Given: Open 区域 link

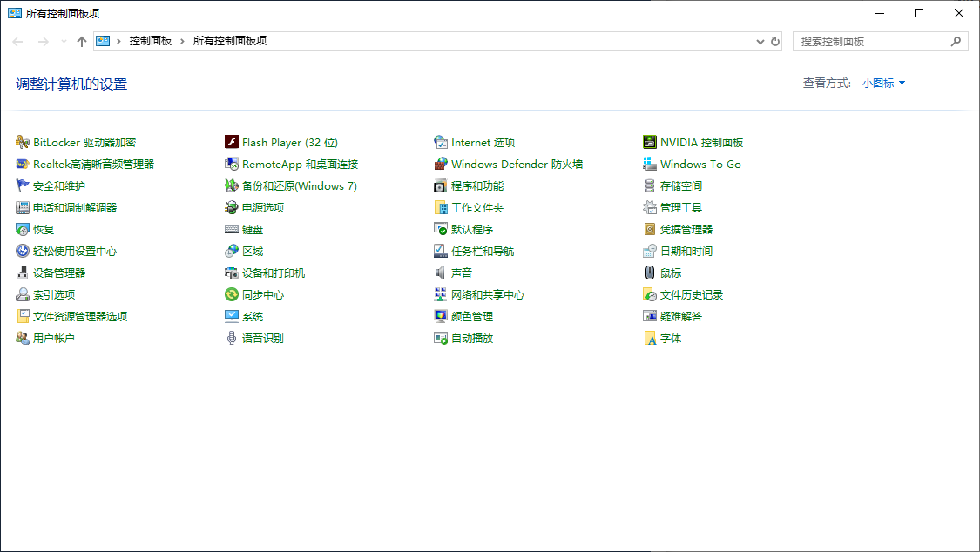Looking at the screenshot, I should [x=253, y=251].
